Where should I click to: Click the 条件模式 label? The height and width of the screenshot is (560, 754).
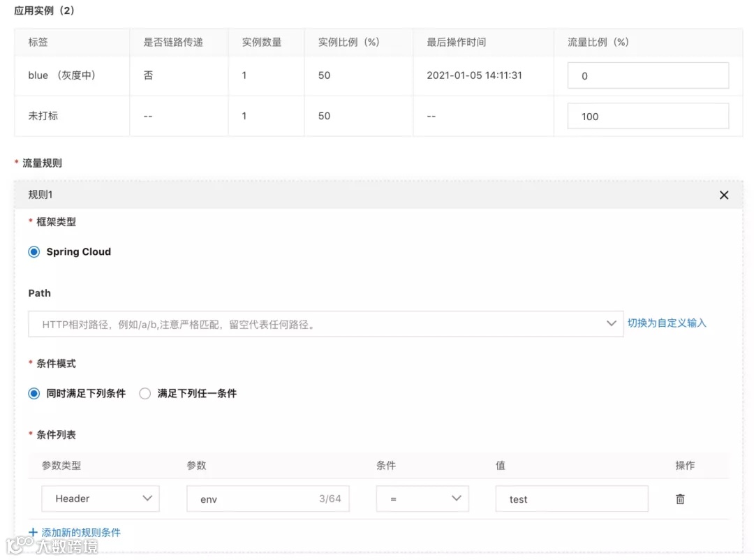[x=56, y=363]
